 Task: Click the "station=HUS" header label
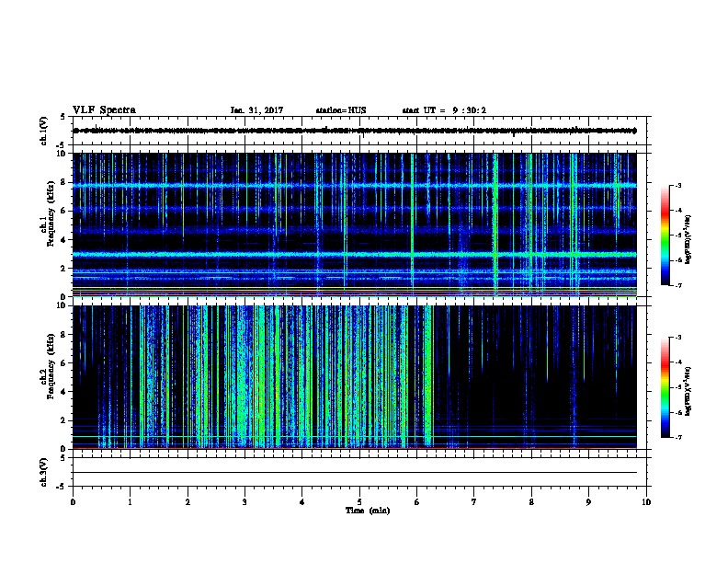[341, 110]
